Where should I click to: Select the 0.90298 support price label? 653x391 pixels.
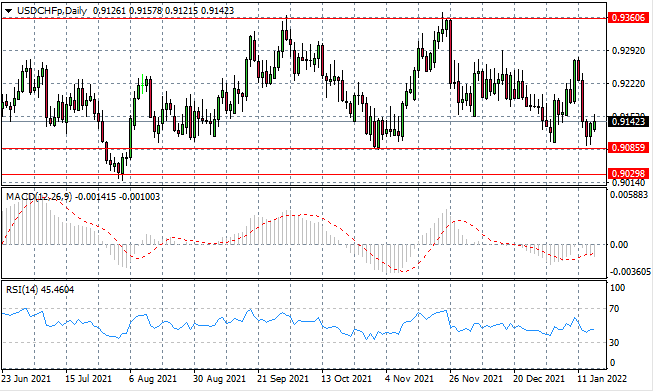(x=629, y=173)
